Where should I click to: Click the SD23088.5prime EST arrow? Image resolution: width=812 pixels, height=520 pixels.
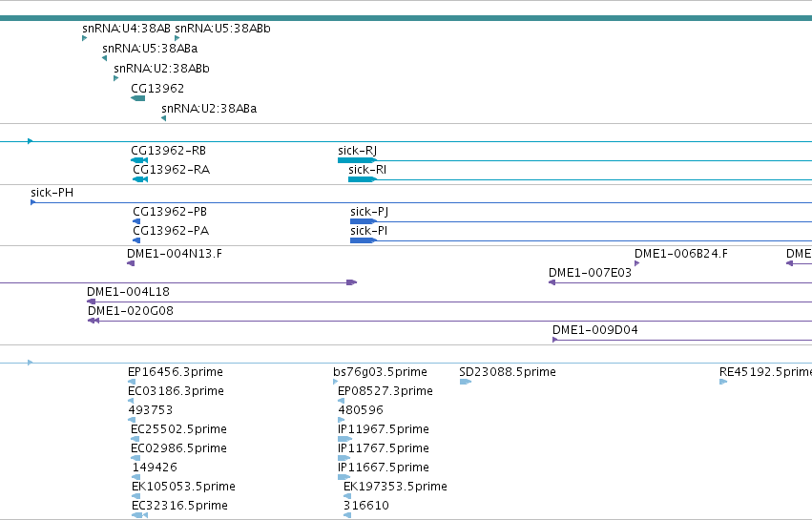(466, 382)
